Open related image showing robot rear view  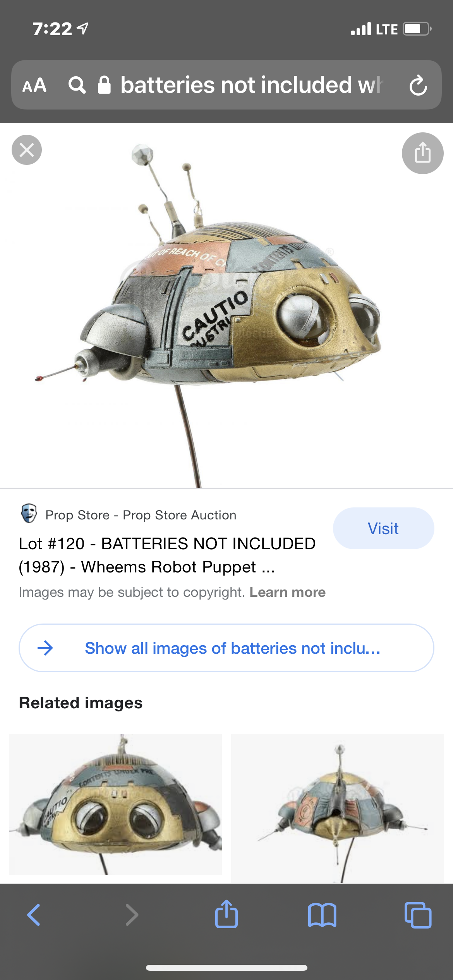[x=337, y=808]
